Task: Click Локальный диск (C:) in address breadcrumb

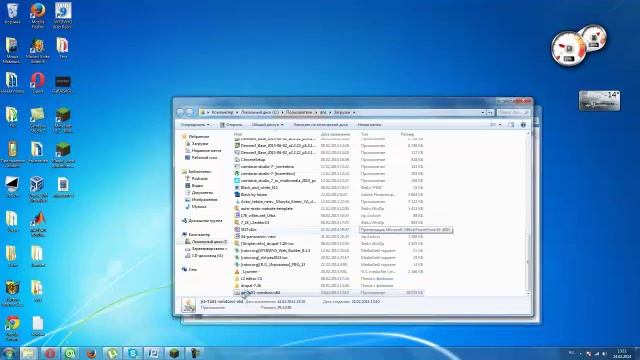Action: coord(260,112)
